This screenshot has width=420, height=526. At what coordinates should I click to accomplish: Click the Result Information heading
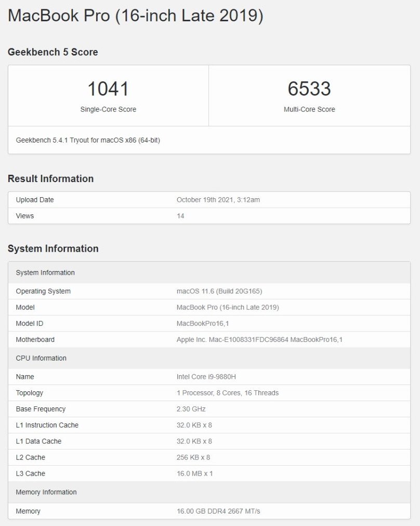(50, 178)
